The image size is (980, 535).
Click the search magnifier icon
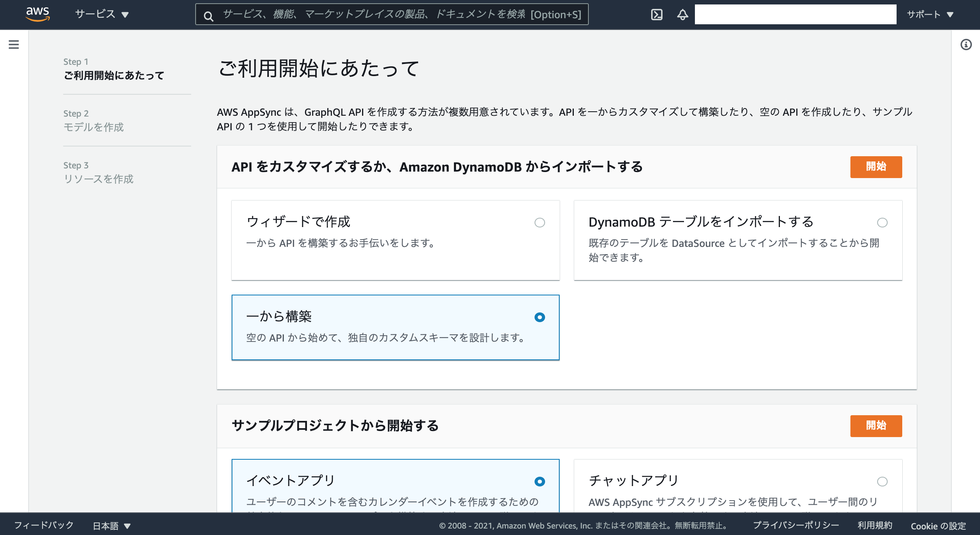coord(209,16)
